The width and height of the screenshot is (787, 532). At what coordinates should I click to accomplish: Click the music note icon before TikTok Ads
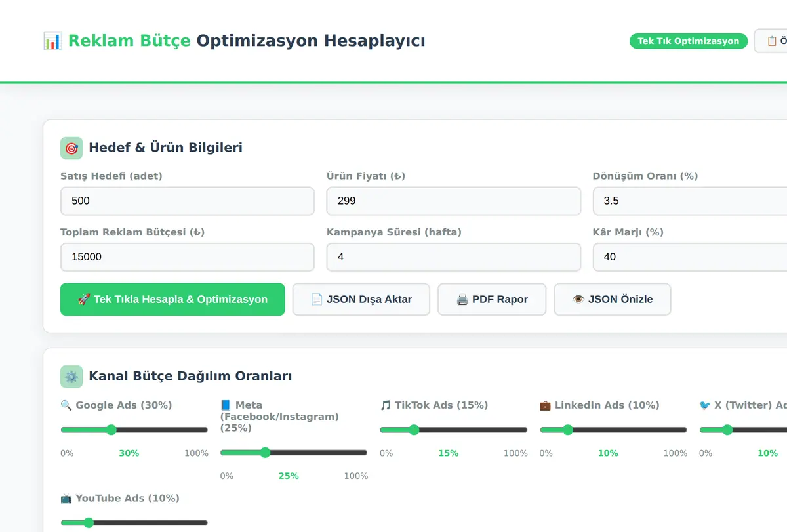386,405
